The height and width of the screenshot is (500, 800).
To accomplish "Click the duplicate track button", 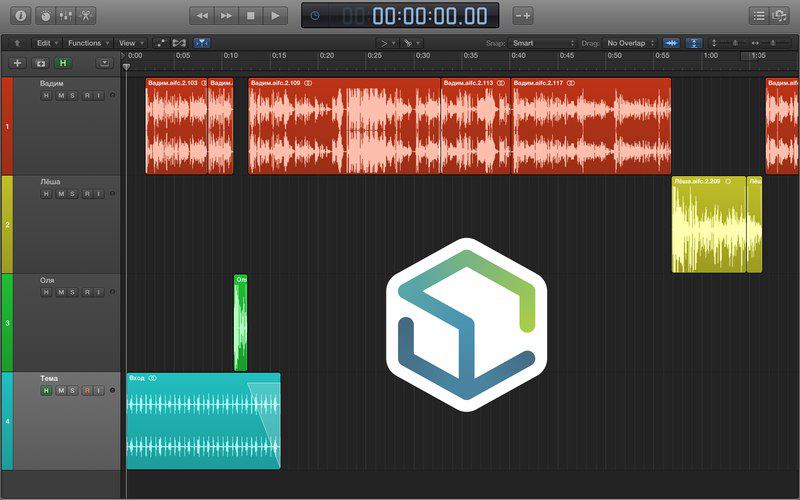I will point(40,63).
